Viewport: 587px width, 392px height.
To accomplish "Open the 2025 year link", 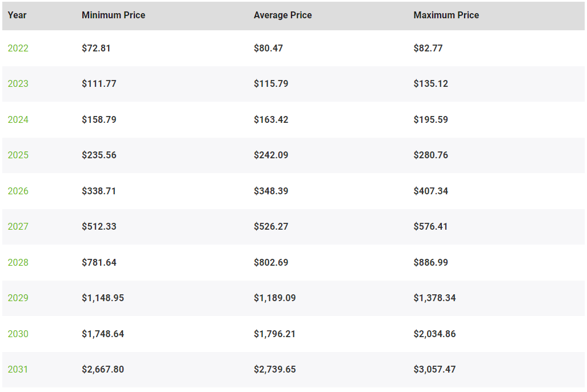I will 18,155.
